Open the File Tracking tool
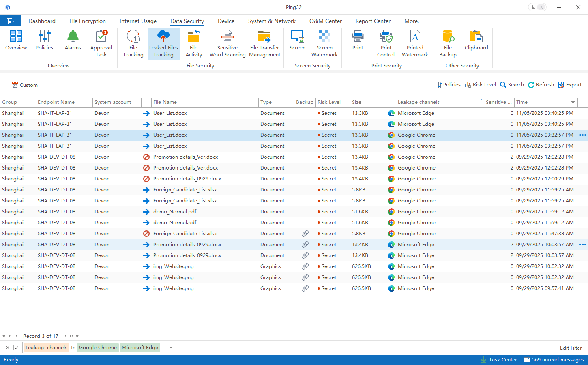 pos(133,44)
